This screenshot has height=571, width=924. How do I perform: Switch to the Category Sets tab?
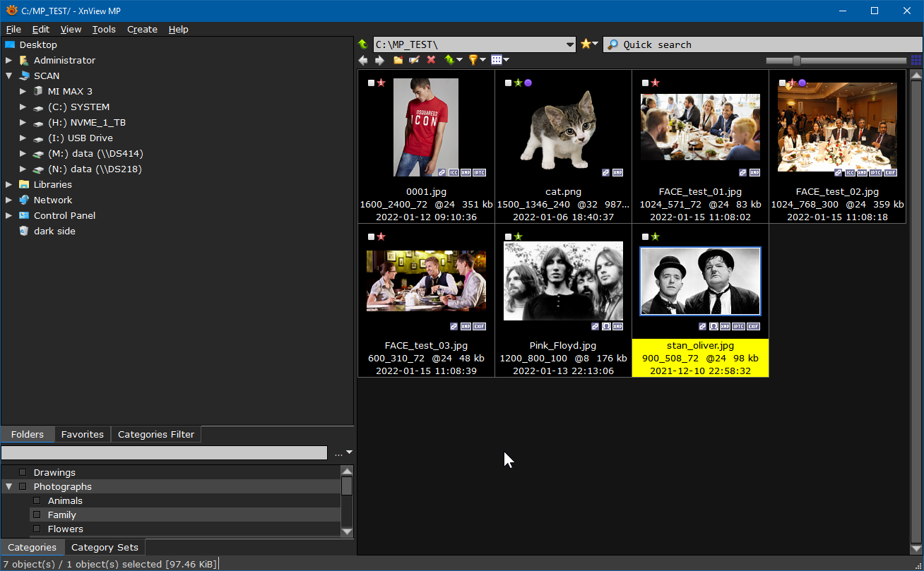105,547
